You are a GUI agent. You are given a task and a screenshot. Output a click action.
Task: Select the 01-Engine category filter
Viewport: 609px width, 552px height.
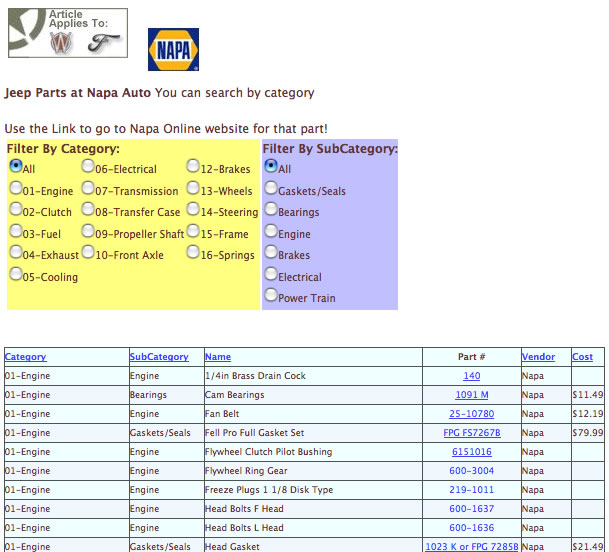16,188
